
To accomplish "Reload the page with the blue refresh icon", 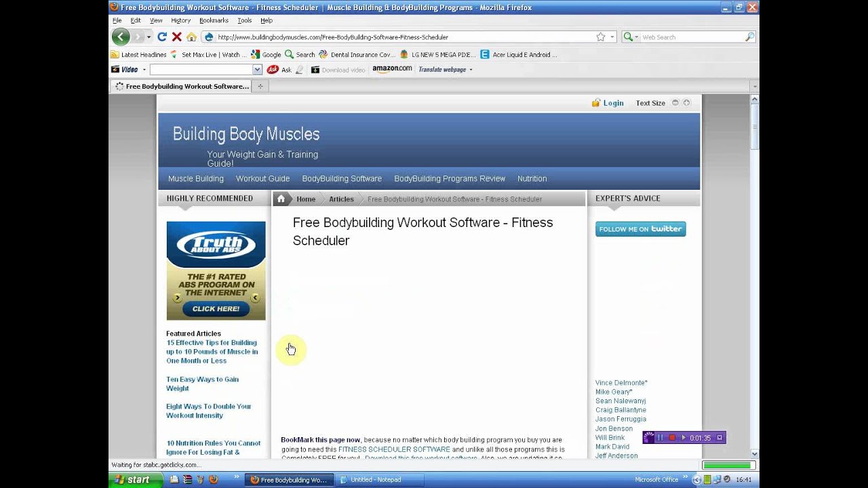I will (162, 37).
